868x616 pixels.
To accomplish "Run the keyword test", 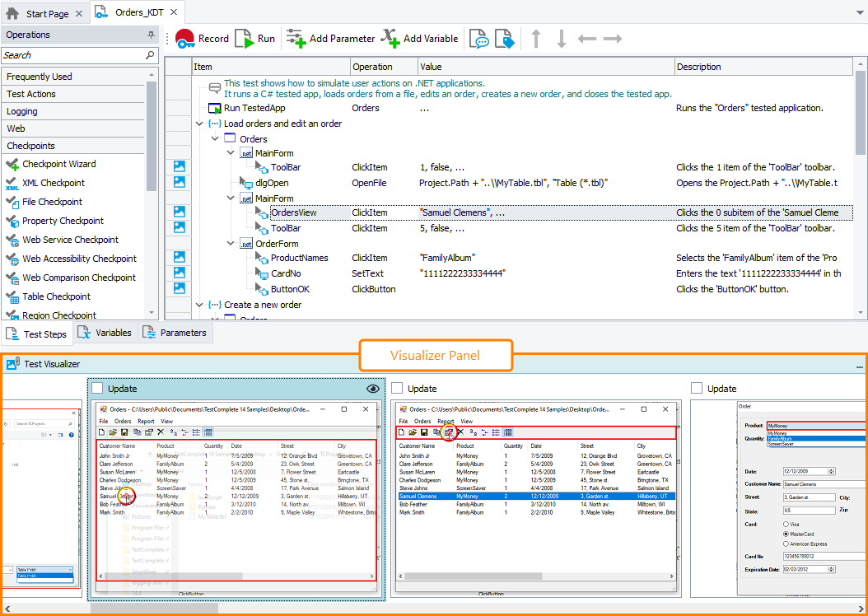I will pos(245,38).
